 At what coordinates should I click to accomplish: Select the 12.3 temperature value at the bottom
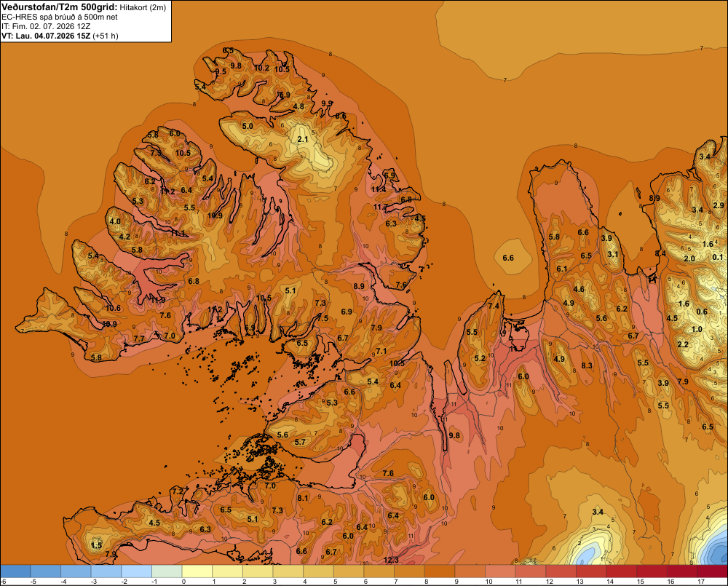(x=391, y=560)
